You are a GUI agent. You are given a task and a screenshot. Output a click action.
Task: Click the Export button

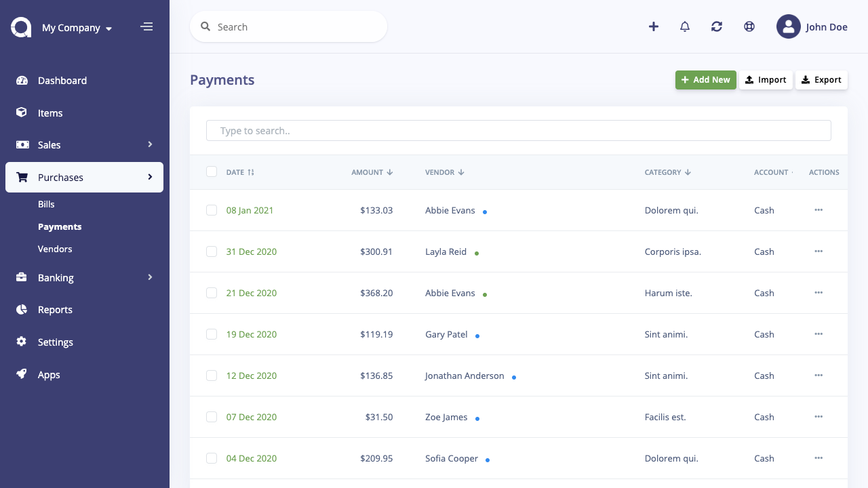click(x=821, y=80)
